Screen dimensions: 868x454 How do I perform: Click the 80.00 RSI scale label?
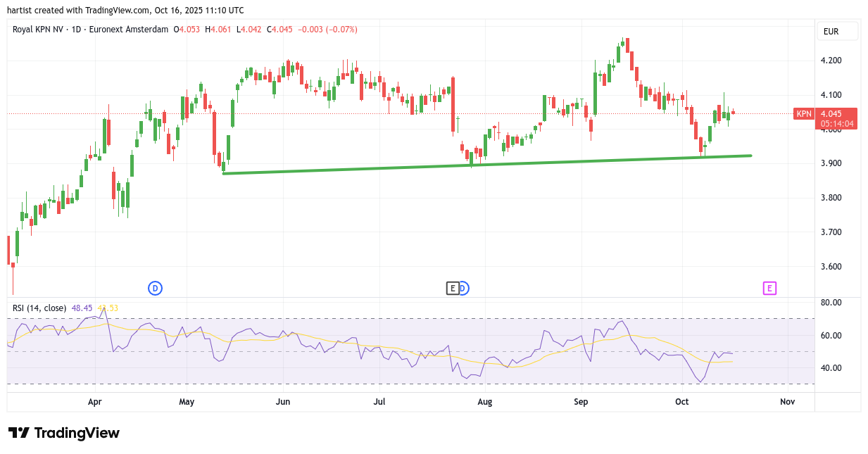pyautogui.click(x=831, y=303)
